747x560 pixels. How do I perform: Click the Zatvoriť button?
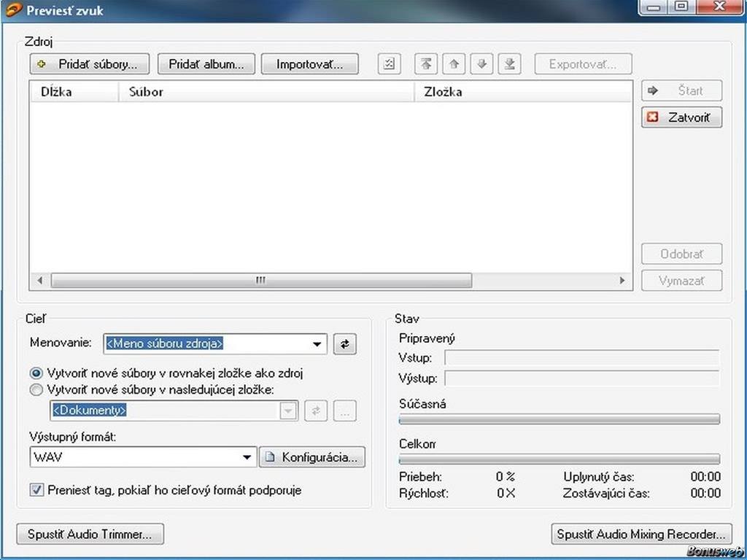682,117
